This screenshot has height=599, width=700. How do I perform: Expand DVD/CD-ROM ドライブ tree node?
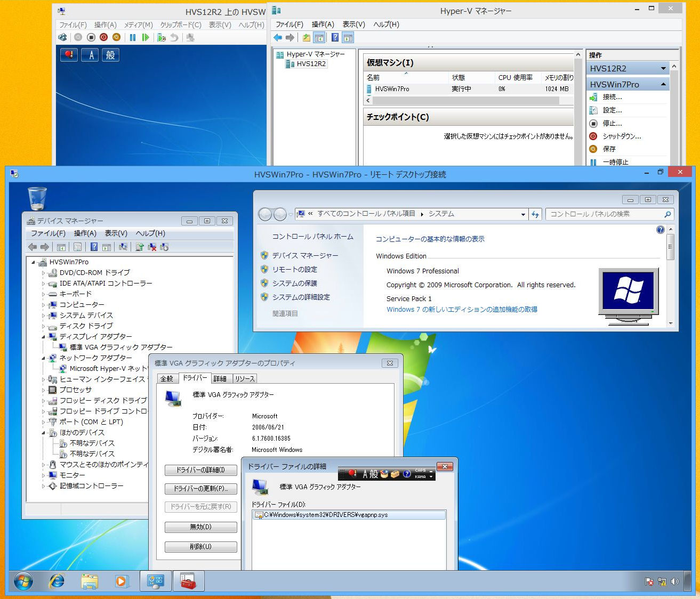click(x=44, y=273)
